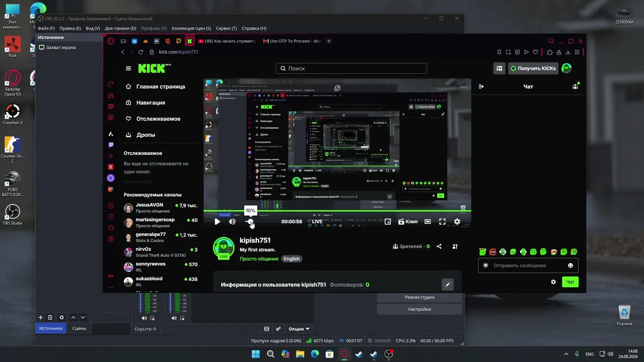Image resolution: width=644 pixels, height=362 pixels.
Task: Toggle mini-player mode in Kick player
Action: click(x=387, y=221)
